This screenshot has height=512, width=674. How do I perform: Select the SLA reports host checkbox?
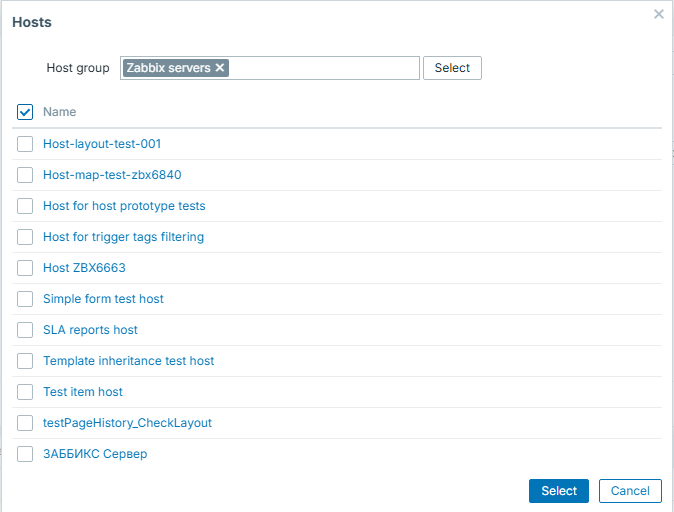pos(25,330)
